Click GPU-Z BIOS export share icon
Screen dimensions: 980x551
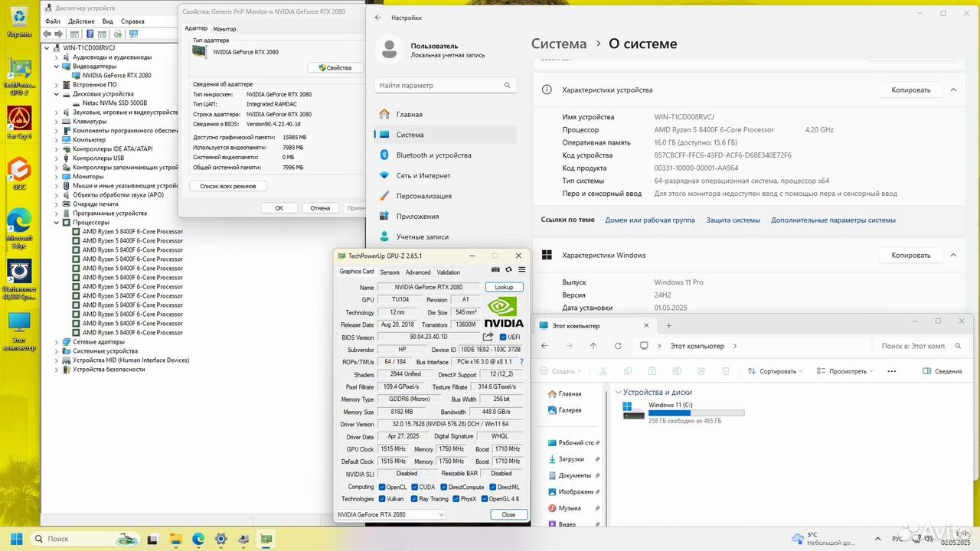click(x=488, y=337)
